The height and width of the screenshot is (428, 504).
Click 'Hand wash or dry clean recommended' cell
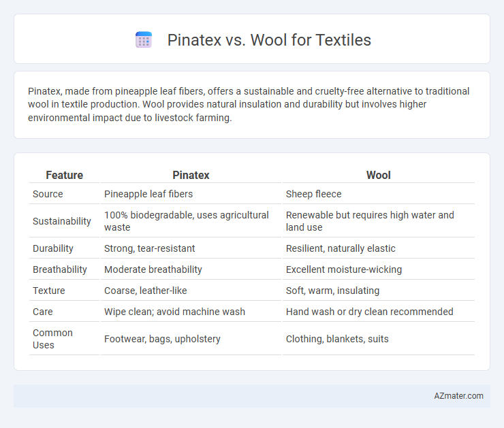point(370,312)
